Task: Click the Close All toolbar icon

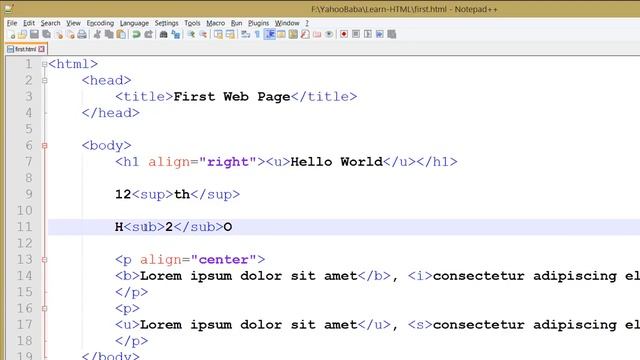Action: coord(71,34)
